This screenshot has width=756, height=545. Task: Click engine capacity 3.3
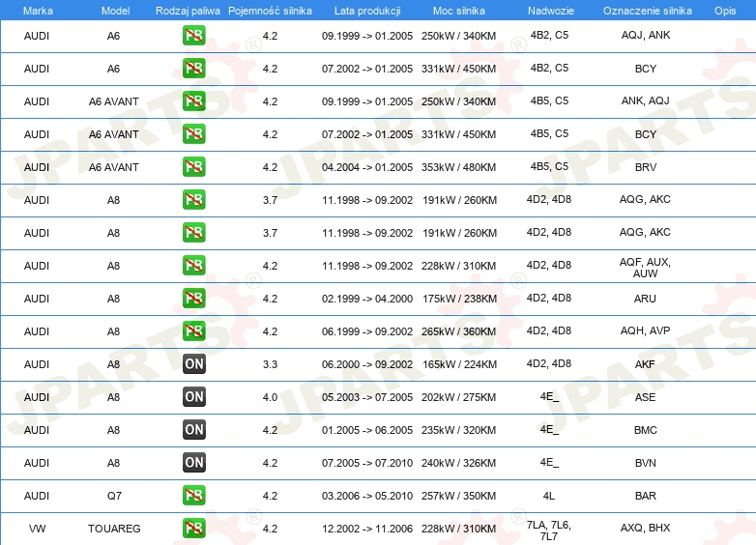coord(270,364)
